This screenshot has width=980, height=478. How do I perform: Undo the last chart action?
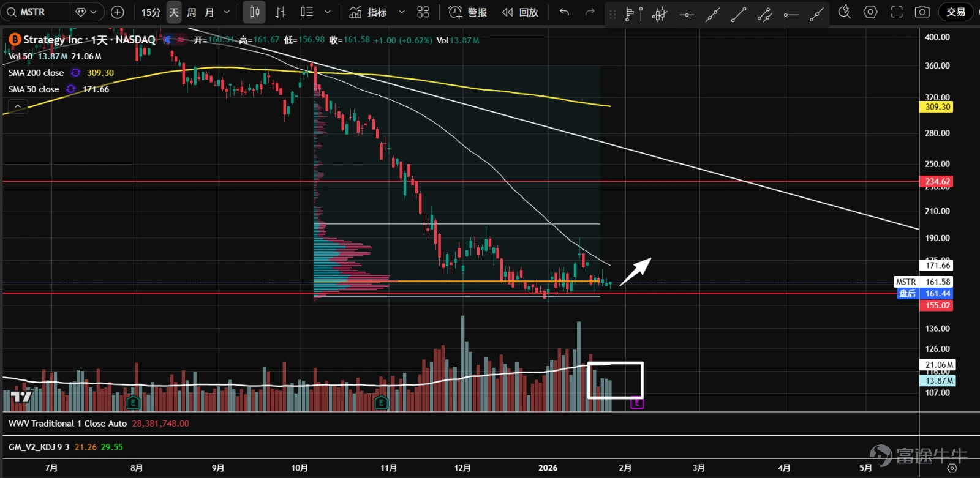[x=564, y=12]
